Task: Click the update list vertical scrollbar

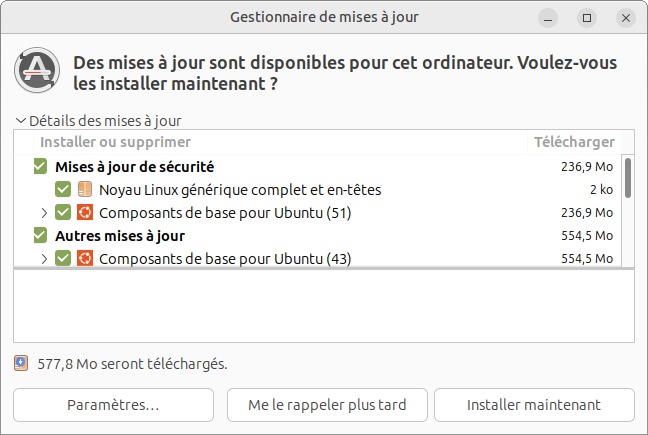Action: point(627,178)
